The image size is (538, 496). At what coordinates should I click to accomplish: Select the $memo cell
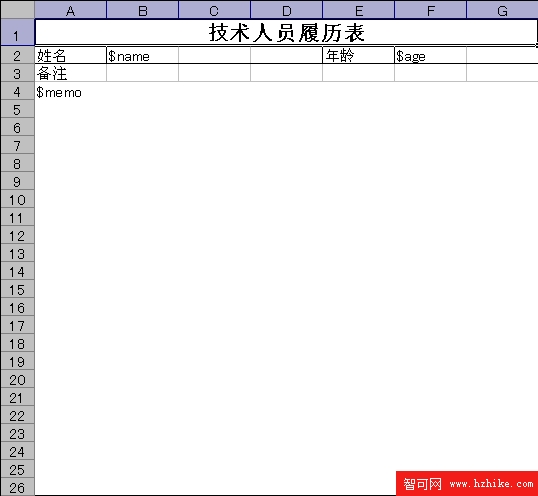coord(71,91)
